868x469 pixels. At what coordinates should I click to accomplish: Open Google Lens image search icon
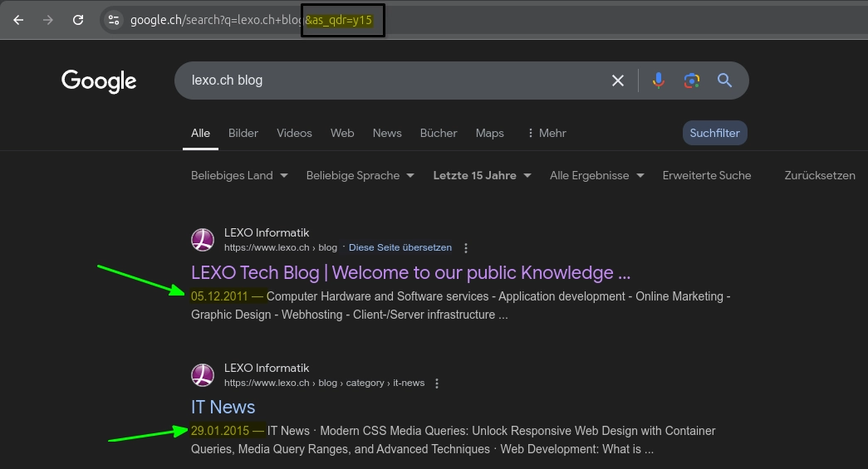pyautogui.click(x=691, y=81)
